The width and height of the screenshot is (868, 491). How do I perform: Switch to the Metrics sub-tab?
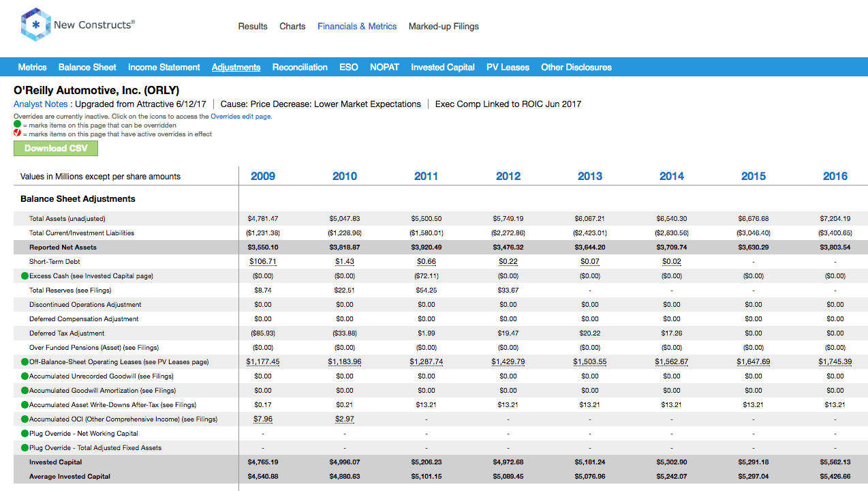33,67
